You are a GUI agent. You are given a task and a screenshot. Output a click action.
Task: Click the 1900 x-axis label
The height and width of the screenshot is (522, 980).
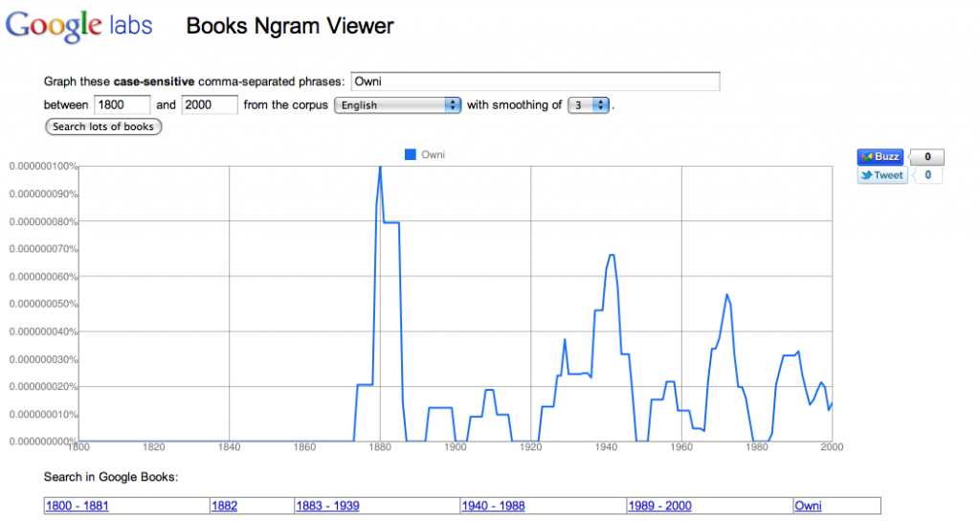pyautogui.click(x=456, y=447)
